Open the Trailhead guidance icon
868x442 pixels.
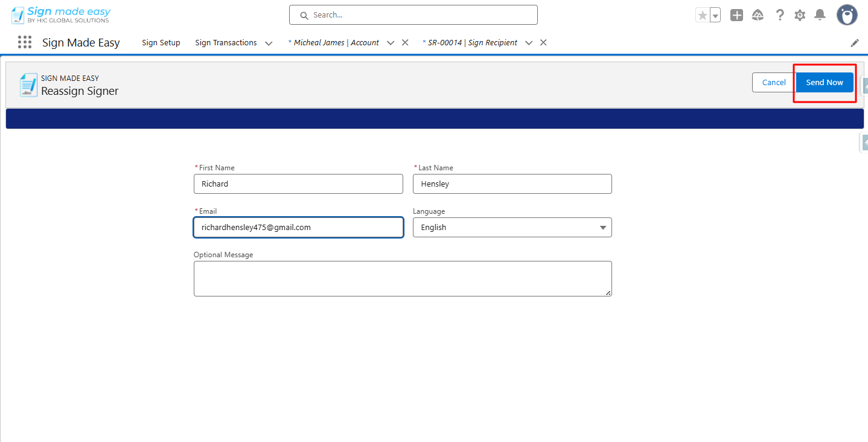pyautogui.click(x=758, y=15)
